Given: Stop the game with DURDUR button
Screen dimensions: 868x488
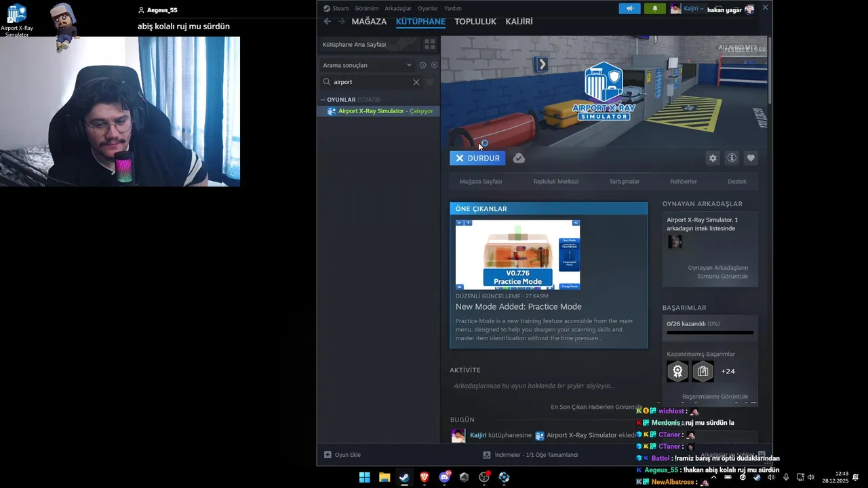Looking at the screenshot, I should coord(477,158).
